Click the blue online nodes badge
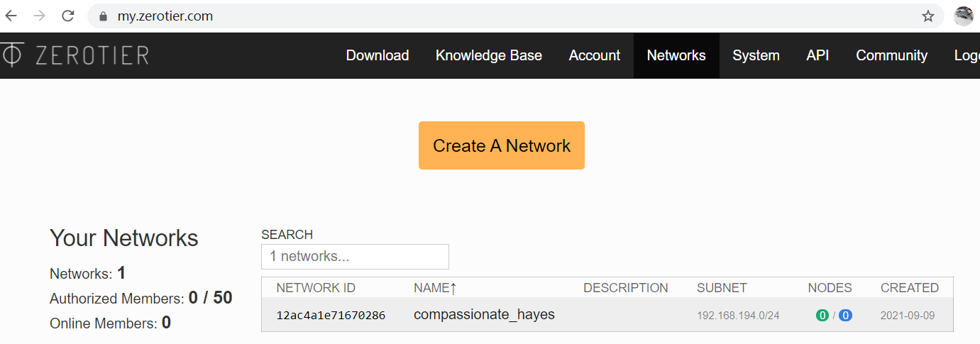 845,316
